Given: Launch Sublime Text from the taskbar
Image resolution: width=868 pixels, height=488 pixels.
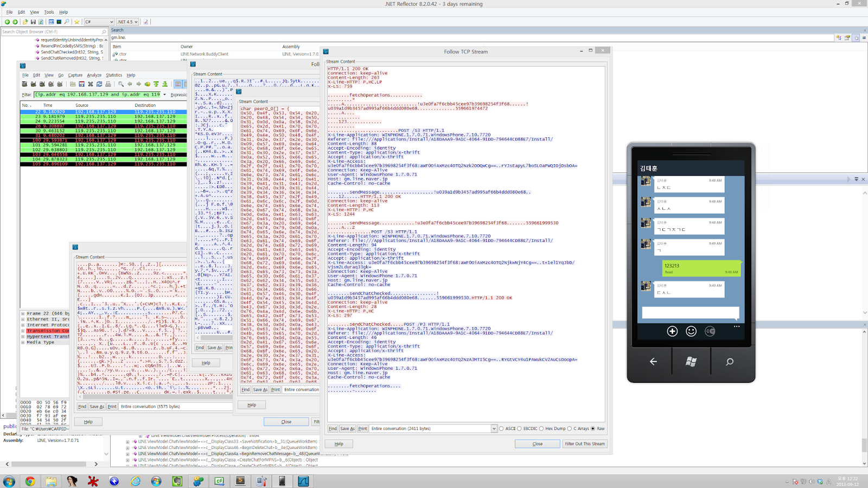Looking at the screenshot, I should [239, 480].
